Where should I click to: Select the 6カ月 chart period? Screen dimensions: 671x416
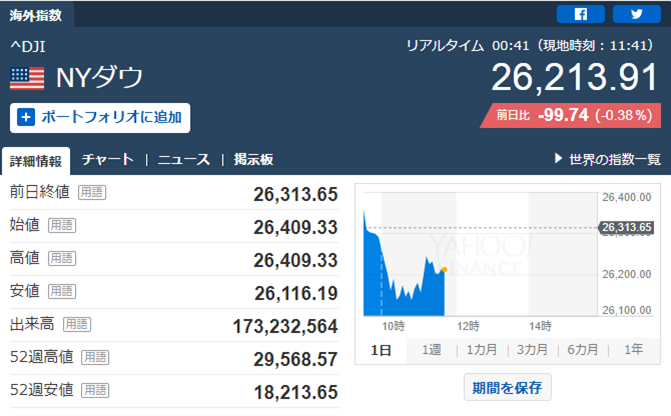583,350
